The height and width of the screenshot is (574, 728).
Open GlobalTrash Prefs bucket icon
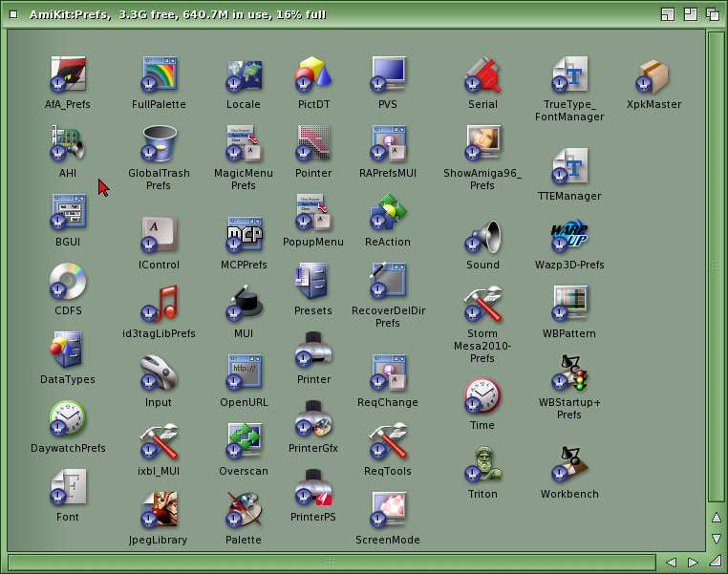pos(159,142)
